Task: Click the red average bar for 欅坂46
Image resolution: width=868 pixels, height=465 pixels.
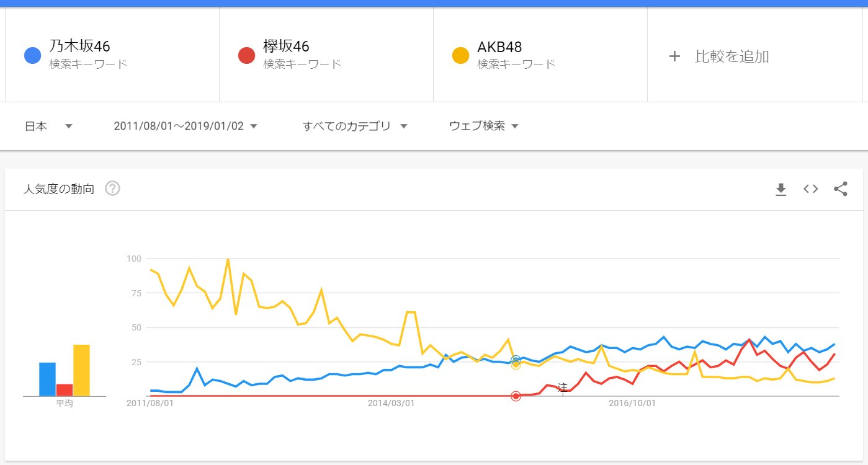Action: [65, 390]
